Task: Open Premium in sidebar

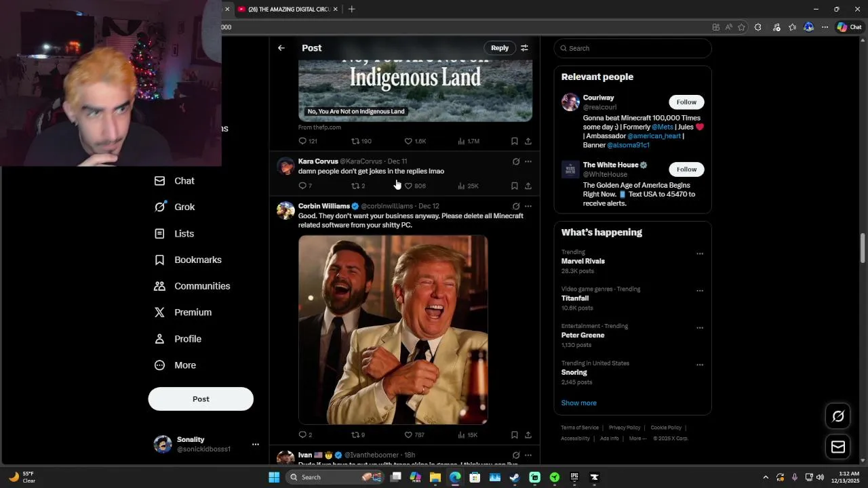Action: click(x=183, y=312)
